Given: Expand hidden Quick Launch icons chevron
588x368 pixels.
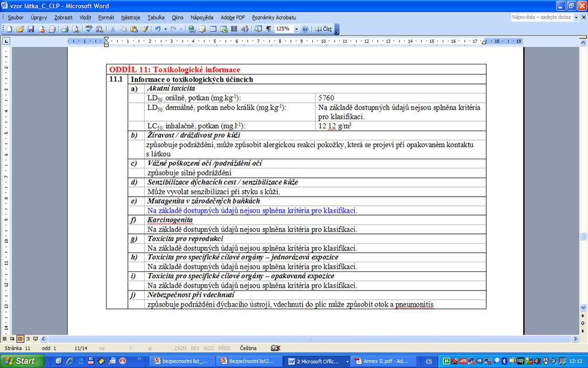Looking at the screenshot, I should [x=140, y=359].
